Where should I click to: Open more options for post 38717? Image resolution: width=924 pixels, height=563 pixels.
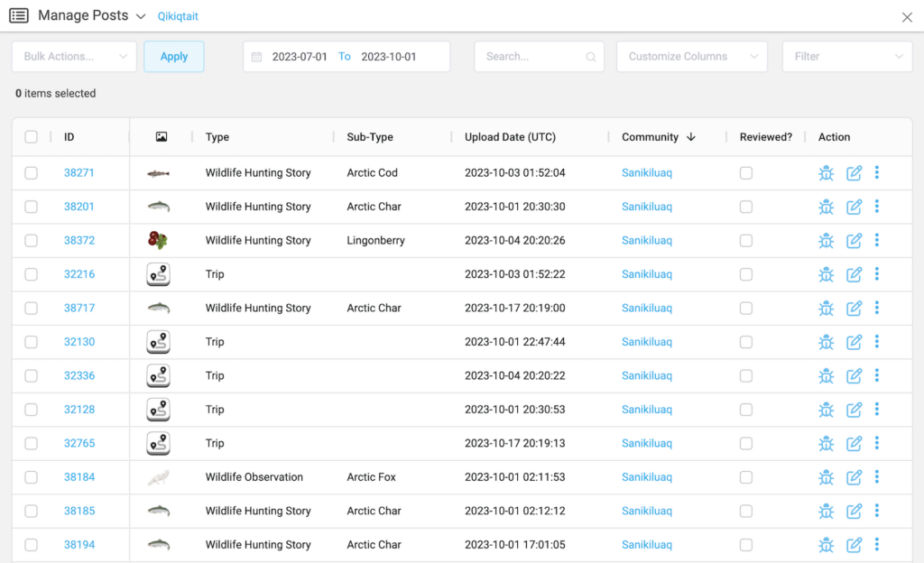tap(877, 308)
